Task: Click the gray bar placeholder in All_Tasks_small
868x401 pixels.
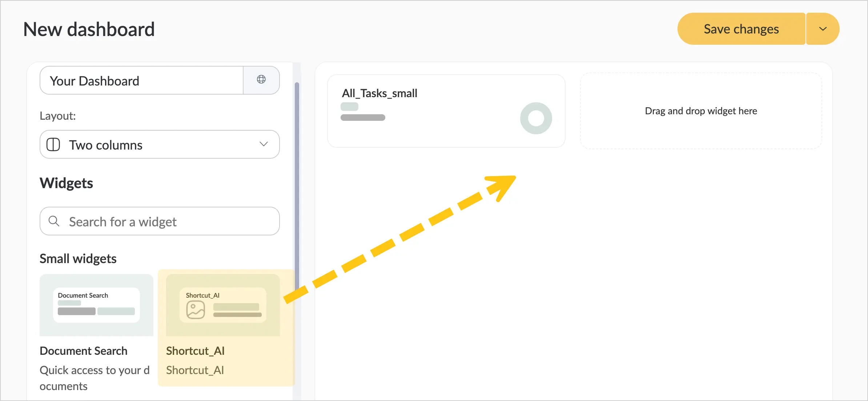Action: [363, 118]
